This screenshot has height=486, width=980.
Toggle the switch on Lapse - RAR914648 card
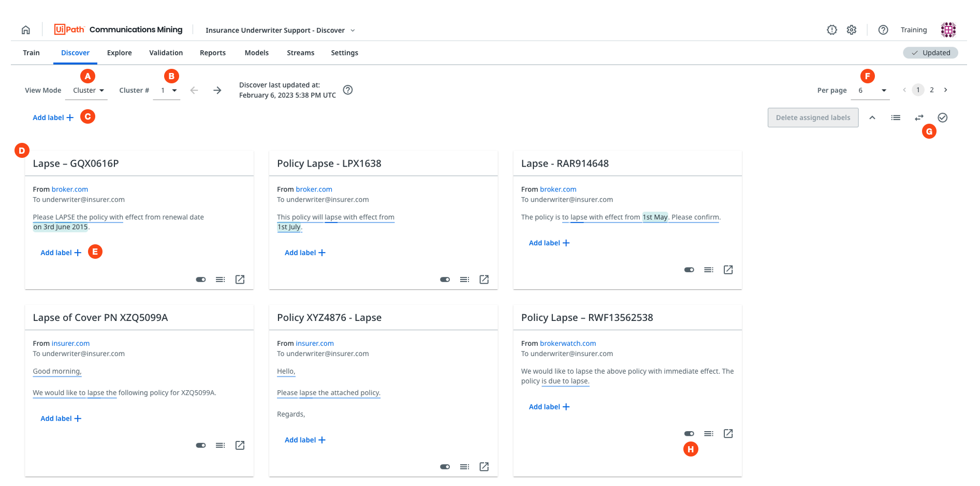click(689, 270)
